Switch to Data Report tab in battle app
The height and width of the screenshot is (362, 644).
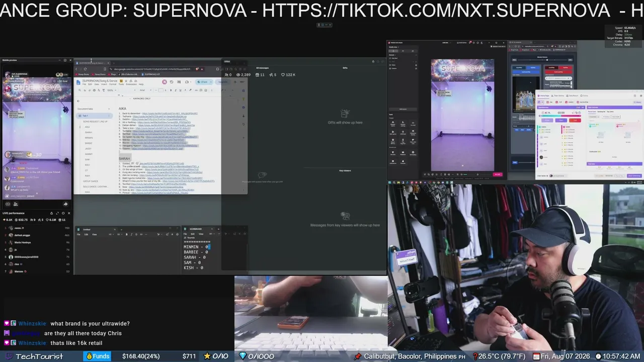pyautogui.click(x=573, y=96)
